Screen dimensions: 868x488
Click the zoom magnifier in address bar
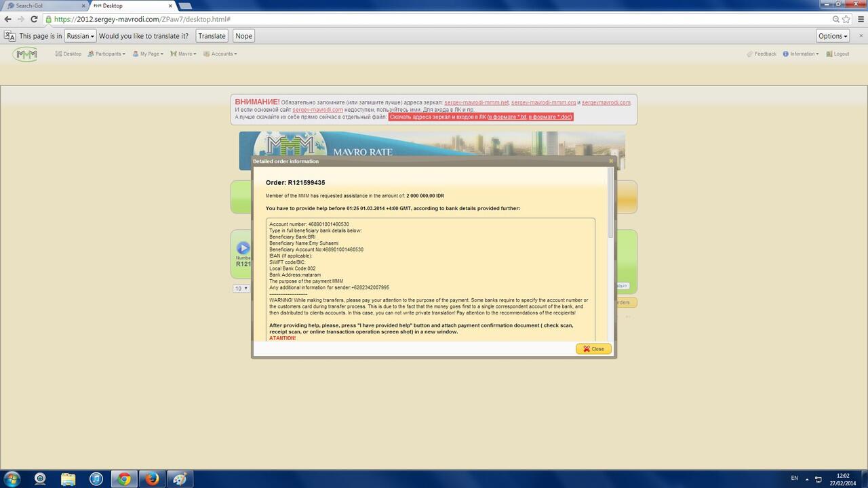click(x=836, y=20)
